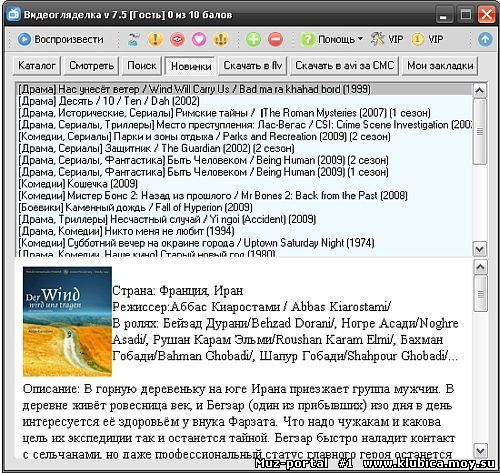500x473 pixels.
Task: Open the Скачать в avi за СМС tab
Action: [345, 65]
